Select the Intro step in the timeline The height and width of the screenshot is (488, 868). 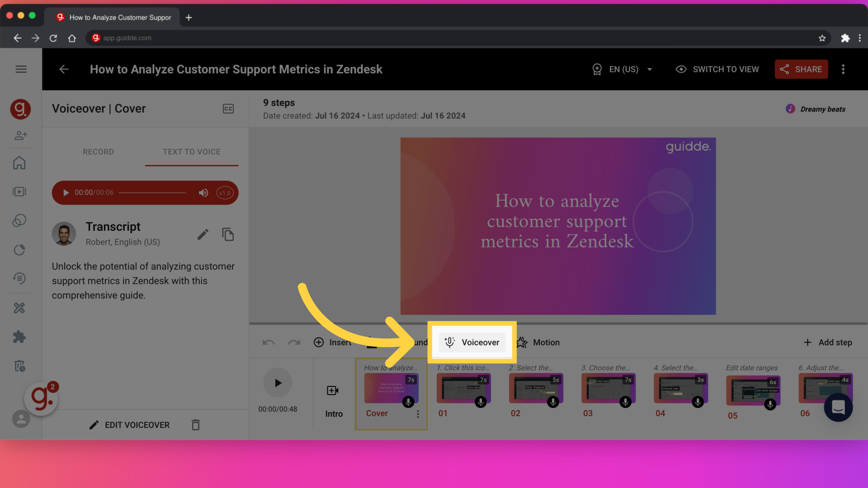pyautogui.click(x=334, y=400)
